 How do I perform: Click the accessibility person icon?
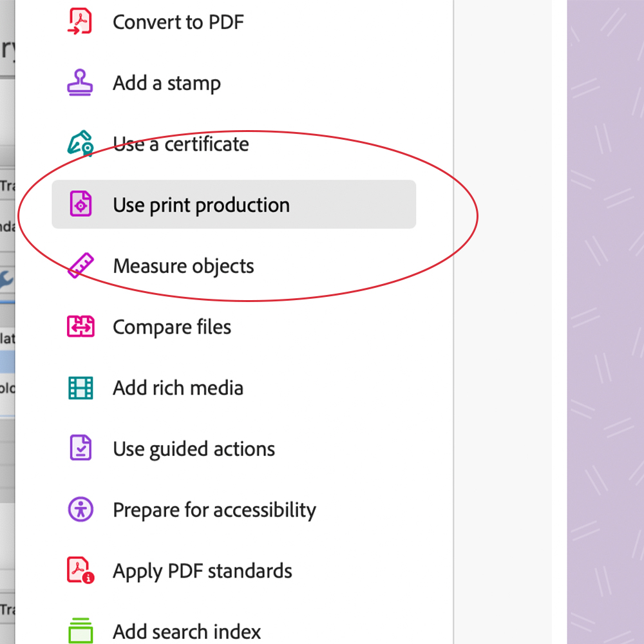click(80, 509)
